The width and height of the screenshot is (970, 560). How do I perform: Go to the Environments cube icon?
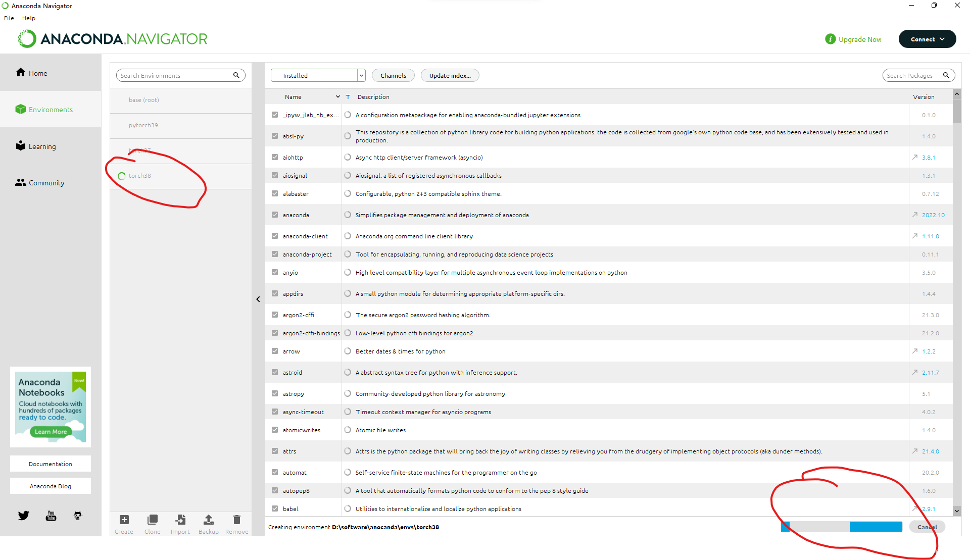tap(20, 109)
